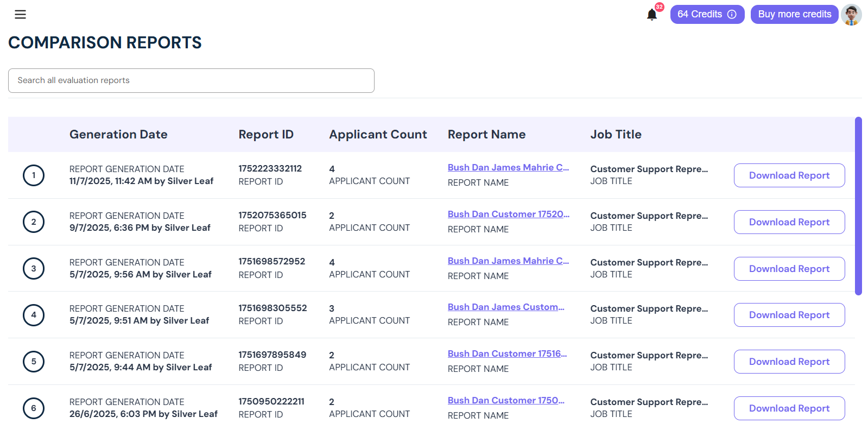Open Bush Dan Customer 17520... report link
This screenshot has width=868, height=436.
tap(509, 214)
